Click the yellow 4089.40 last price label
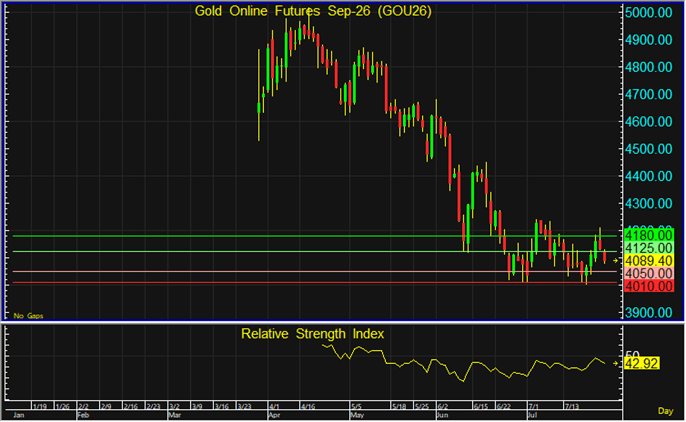 pyautogui.click(x=649, y=261)
